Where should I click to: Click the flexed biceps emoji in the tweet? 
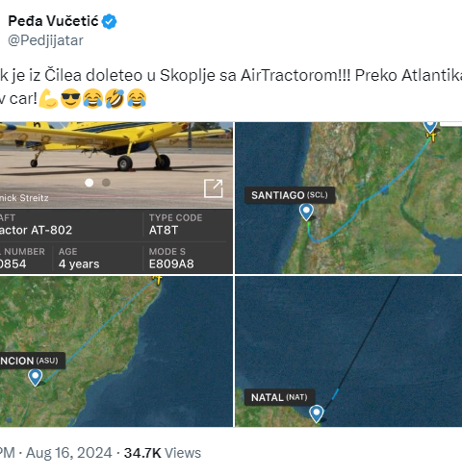point(48,99)
